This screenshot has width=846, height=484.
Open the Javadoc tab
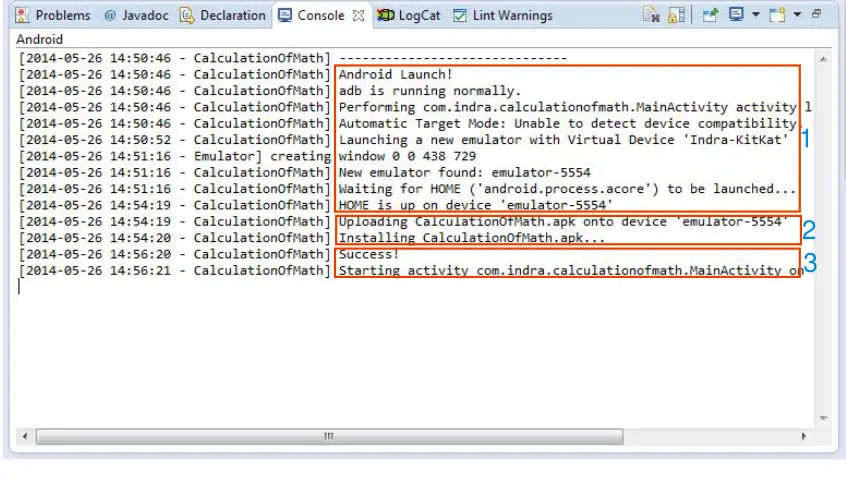pyautogui.click(x=136, y=16)
